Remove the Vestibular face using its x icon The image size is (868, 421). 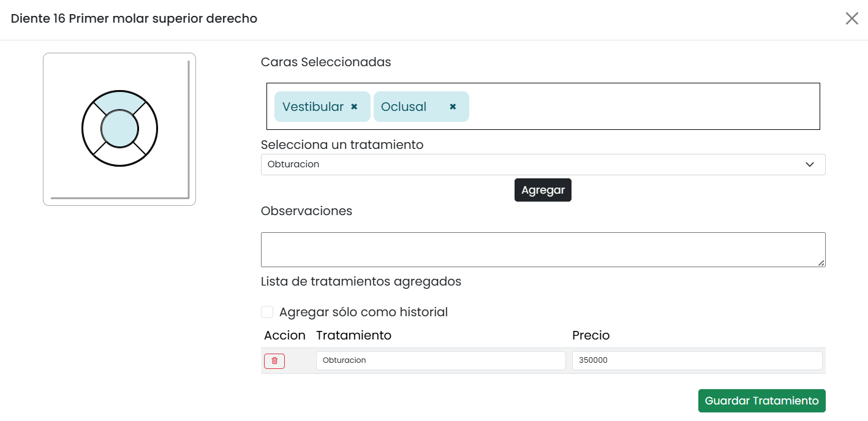click(x=354, y=106)
